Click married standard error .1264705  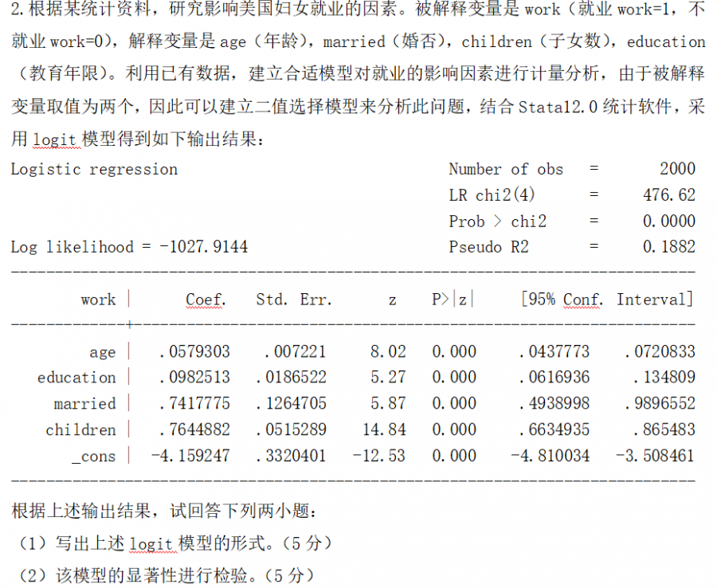291,403
